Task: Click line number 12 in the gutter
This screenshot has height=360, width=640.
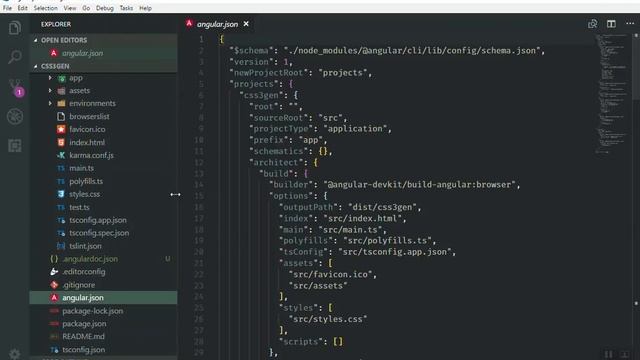Action: point(199,162)
